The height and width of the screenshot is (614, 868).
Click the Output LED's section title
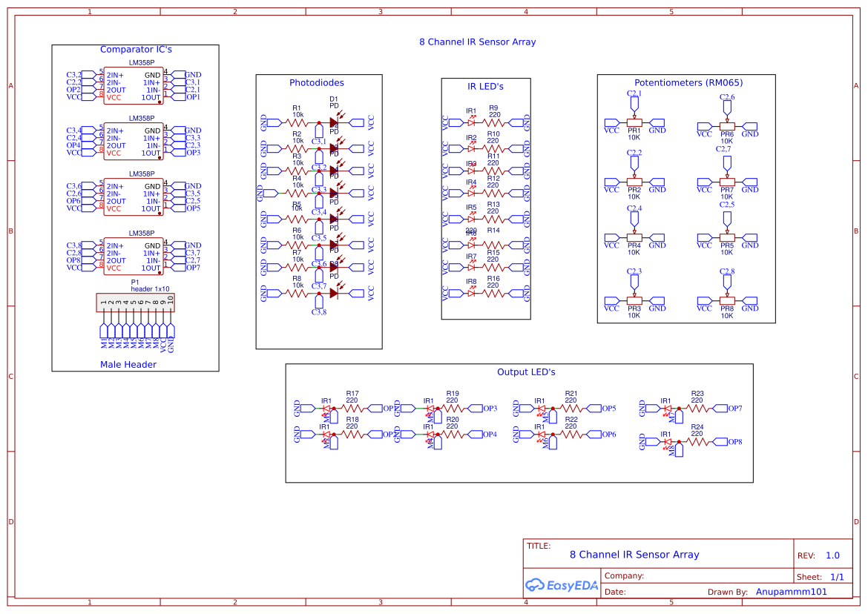click(x=526, y=372)
